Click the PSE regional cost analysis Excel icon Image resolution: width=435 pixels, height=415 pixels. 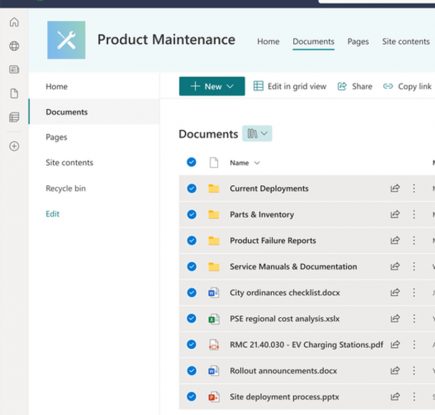[x=214, y=319]
